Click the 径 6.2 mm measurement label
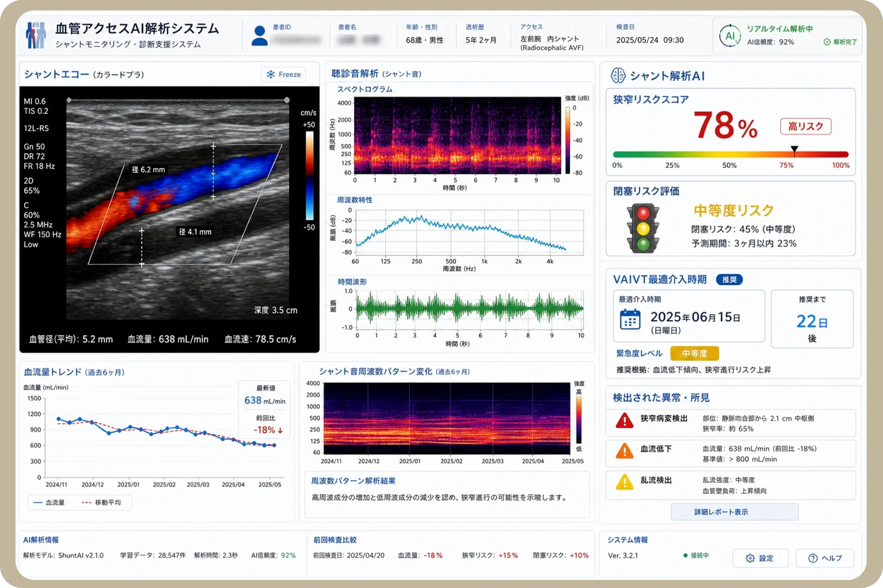 point(148,170)
